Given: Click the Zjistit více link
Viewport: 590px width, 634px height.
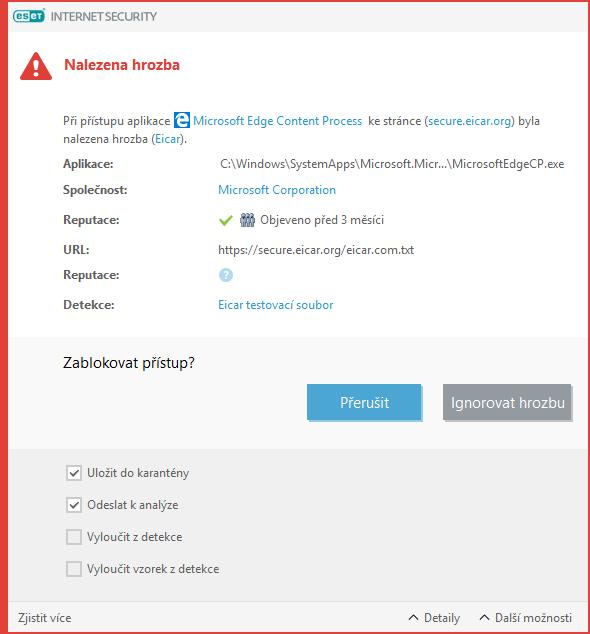Looking at the screenshot, I should tap(44, 618).
